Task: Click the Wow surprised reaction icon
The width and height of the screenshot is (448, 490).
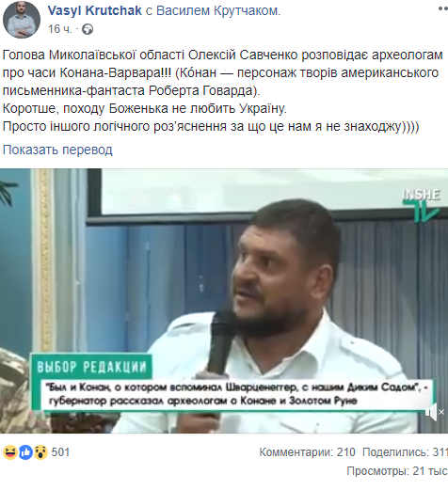Action: [x=40, y=452]
